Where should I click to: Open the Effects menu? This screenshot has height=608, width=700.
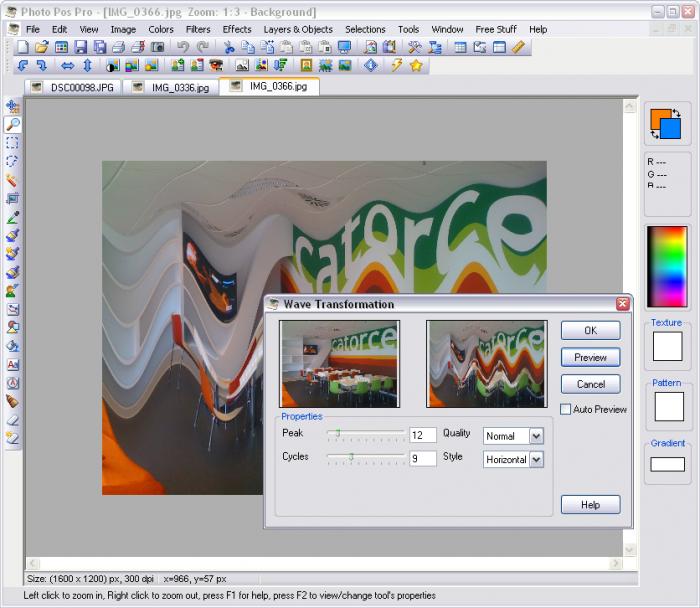pyautogui.click(x=237, y=29)
